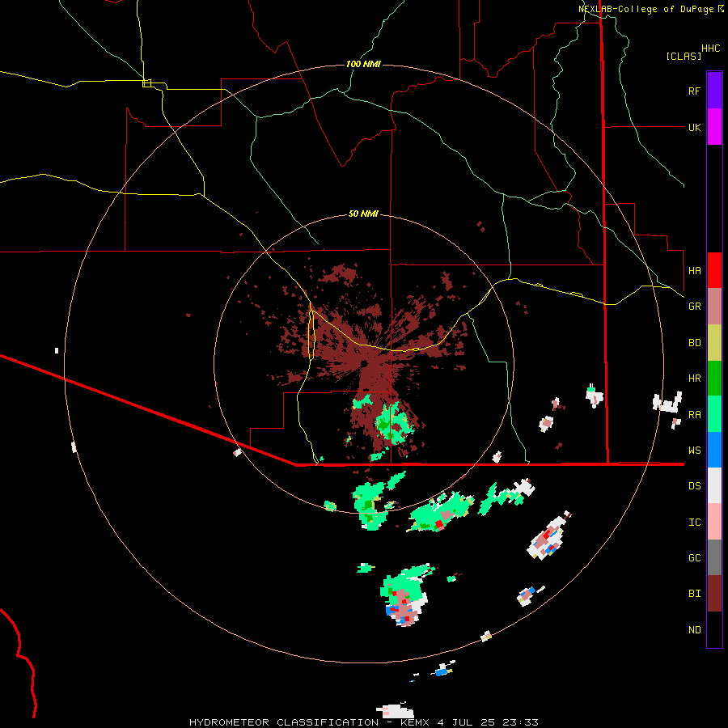Screen dimensions: 728x728
Task: Click the RF legend label
Action: click(x=694, y=91)
